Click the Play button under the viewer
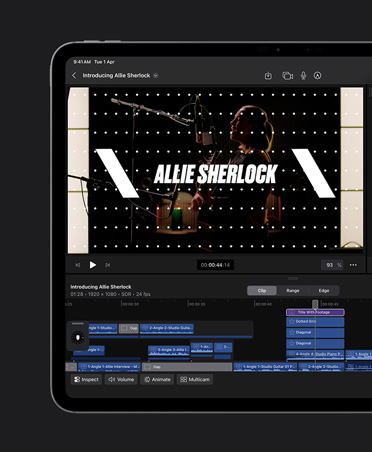The width and height of the screenshot is (372, 452). (x=93, y=265)
